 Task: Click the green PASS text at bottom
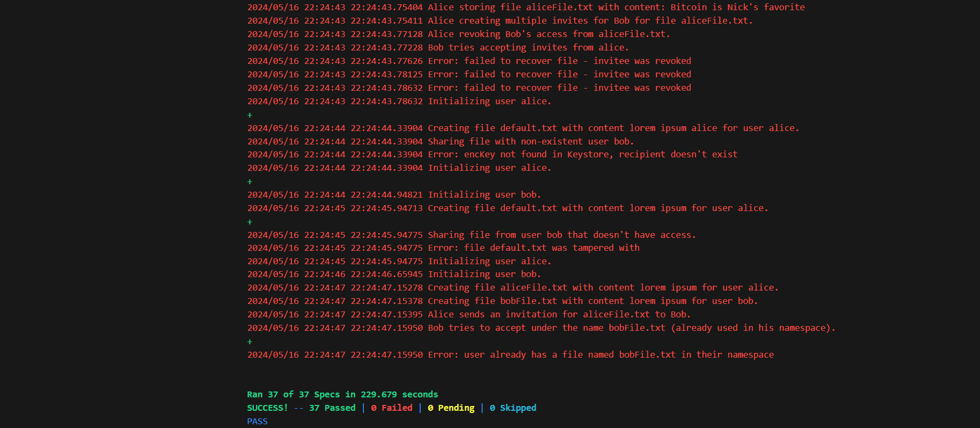(x=257, y=421)
